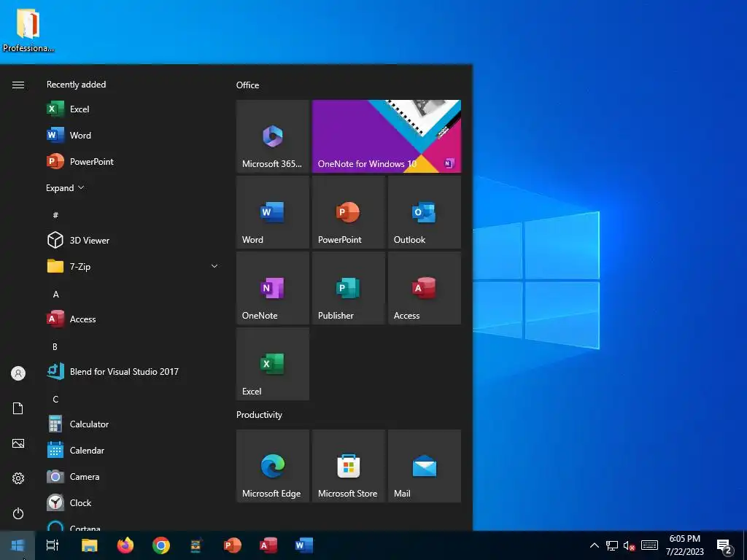747x560 pixels.
Task: Launch Firefox from taskbar
Action: 125,545
